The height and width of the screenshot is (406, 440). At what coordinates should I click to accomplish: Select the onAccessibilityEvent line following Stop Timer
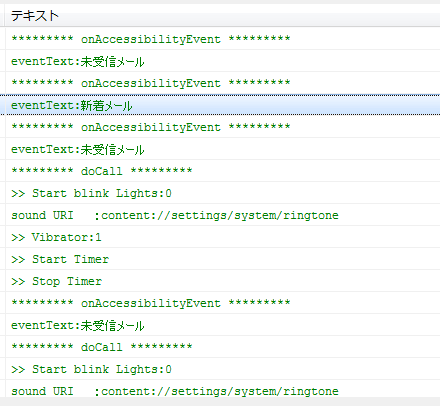coord(223,303)
